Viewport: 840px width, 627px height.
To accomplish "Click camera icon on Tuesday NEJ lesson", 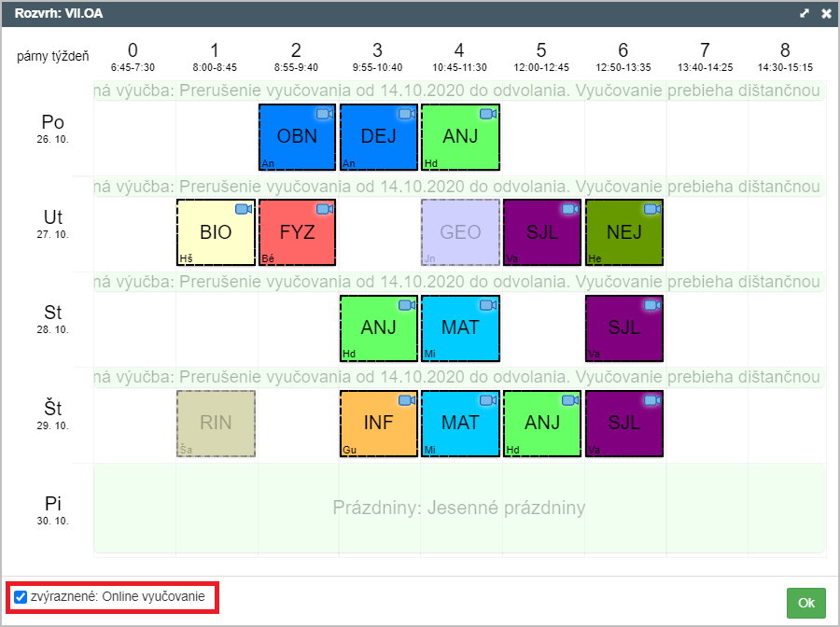I will 651,209.
